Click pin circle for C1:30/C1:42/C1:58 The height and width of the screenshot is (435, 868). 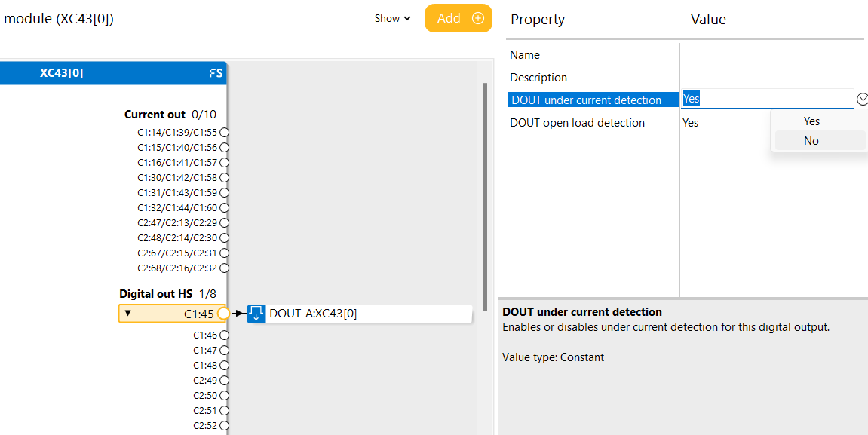click(x=224, y=178)
